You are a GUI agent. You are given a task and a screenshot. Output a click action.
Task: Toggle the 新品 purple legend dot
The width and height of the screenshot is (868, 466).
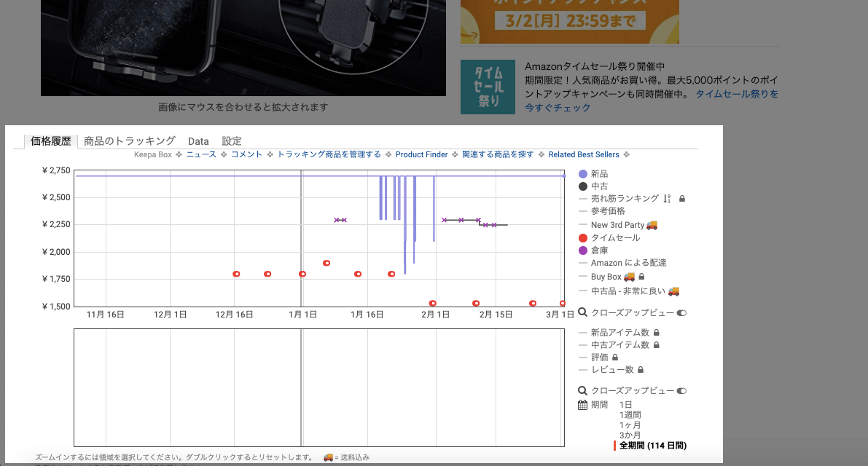pos(582,174)
